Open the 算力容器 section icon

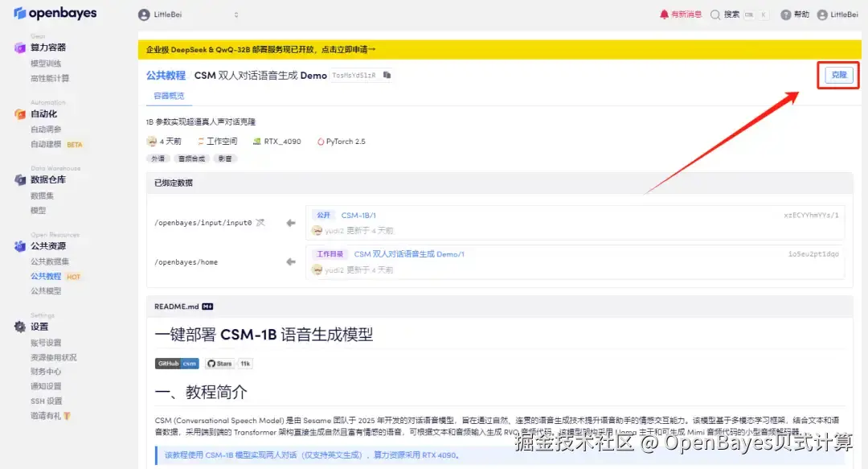pyautogui.click(x=20, y=47)
